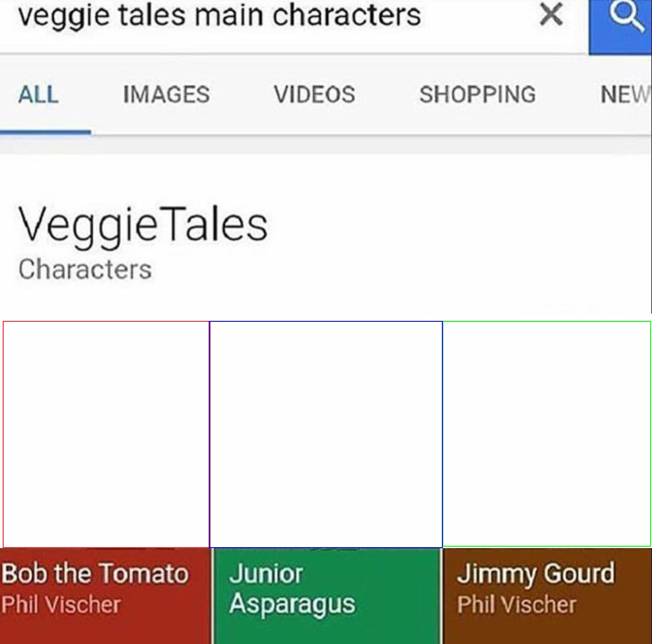This screenshot has height=644, width=652.
Task: Click Phil Vischer under Bob the Tomato
Action: [x=61, y=605]
